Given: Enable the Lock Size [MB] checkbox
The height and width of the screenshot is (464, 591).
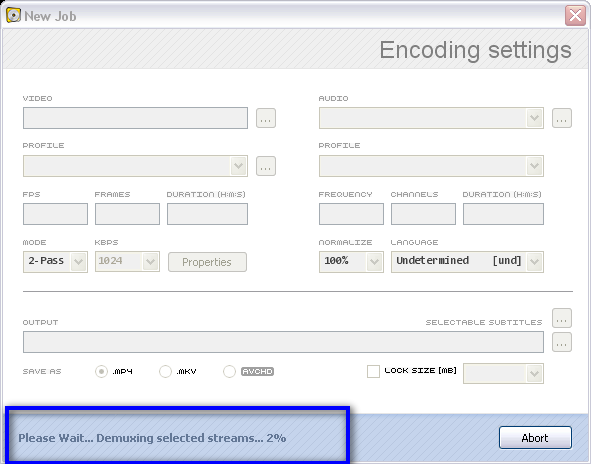Looking at the screenshot, I should 373,371.
